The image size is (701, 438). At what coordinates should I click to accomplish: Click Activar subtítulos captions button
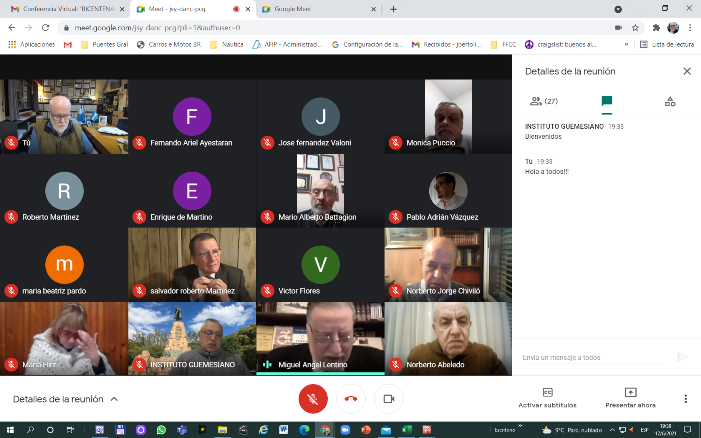[547, 397]
